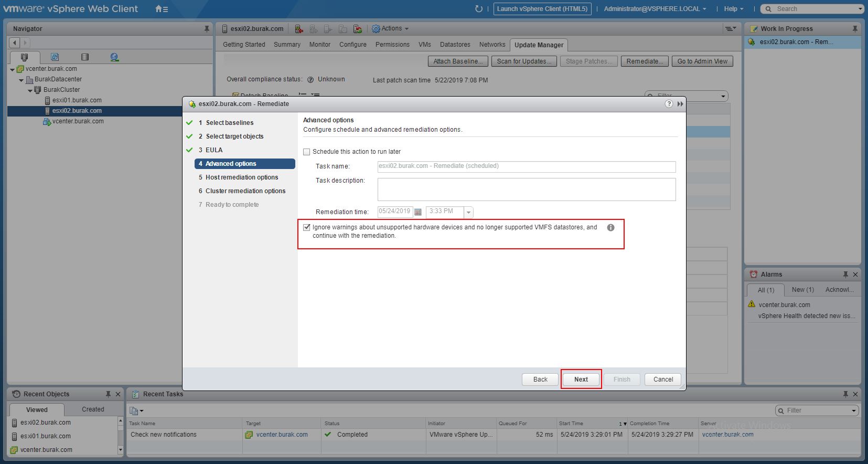
Task: Cancel the Remediate wizard
Action: pyautogui.click(x=663, y=379)
